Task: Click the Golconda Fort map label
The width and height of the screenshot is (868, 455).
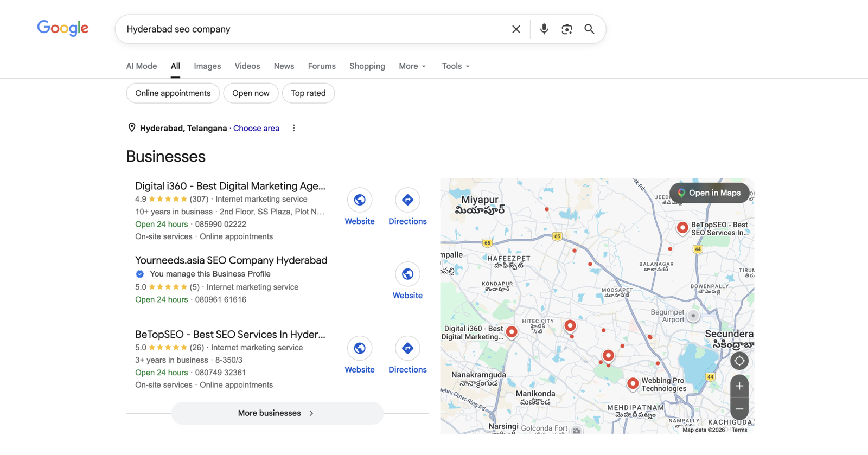Action: (544, 428)
